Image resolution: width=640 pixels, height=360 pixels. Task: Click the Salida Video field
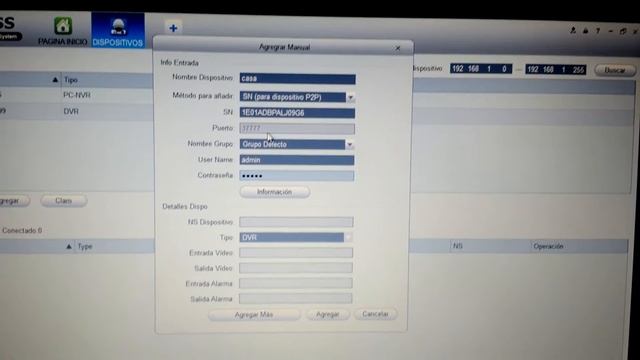click(x=296, y=268)
